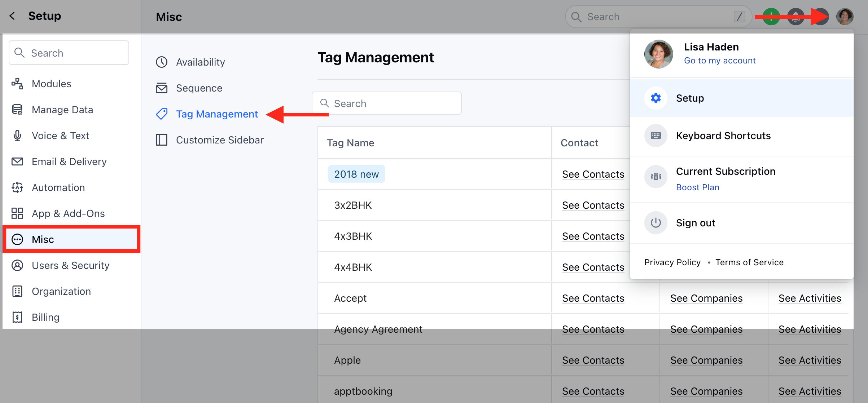
Task: Click the Voice & Text microphone icon
Action: coord(17,136)
